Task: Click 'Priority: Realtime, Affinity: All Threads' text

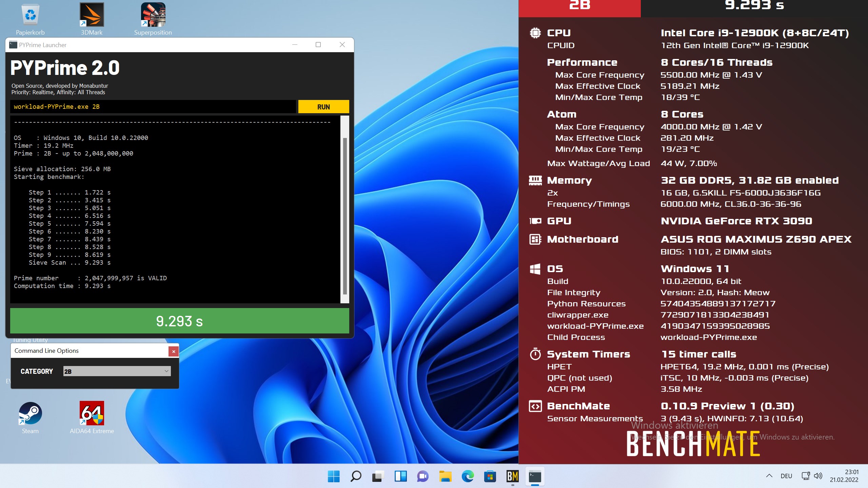Action: [x=58, y=92]
